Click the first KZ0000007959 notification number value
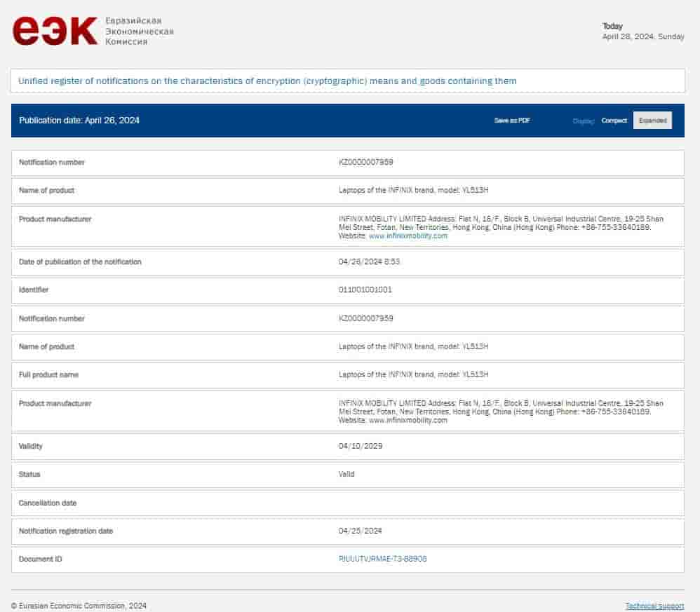The image size is (700, 612). (x=365, y=163)
